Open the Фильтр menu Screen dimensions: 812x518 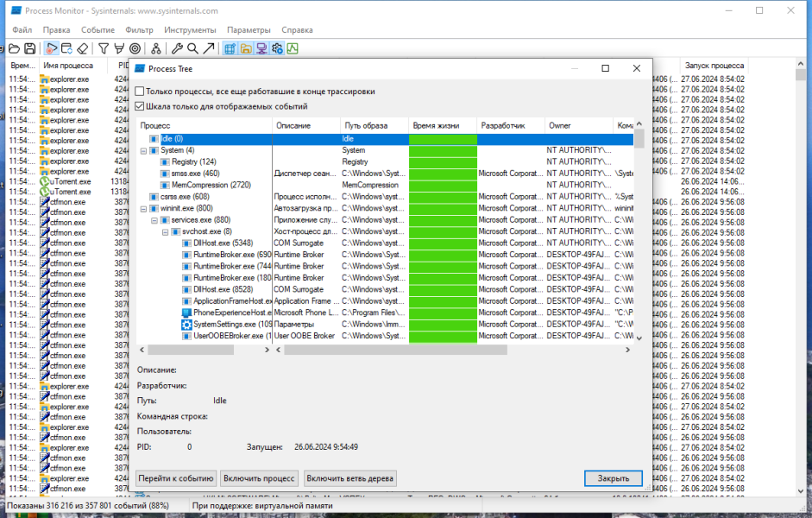point(139,30)
